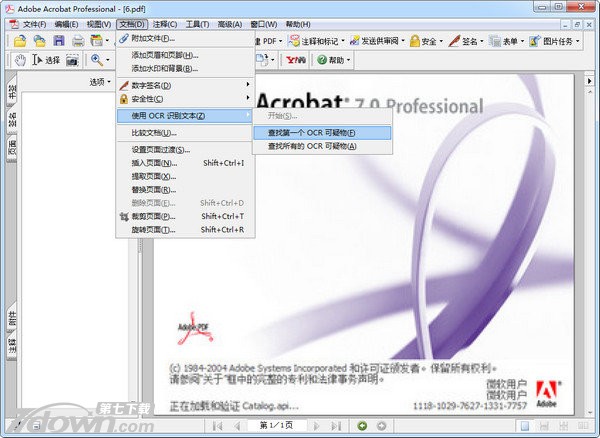Expand the 图片任务 dropdown arrow
Viewport: 600px width, 438px height.
coord(577,41)
